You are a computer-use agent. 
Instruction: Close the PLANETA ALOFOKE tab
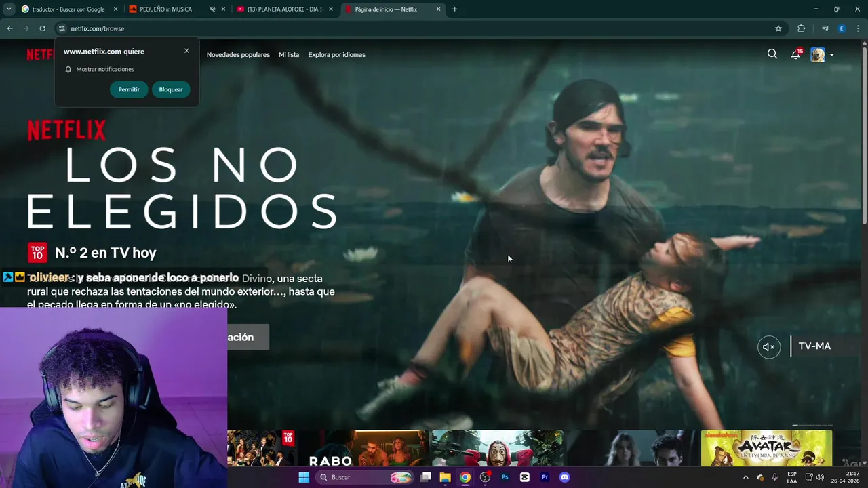coord(331,9)
